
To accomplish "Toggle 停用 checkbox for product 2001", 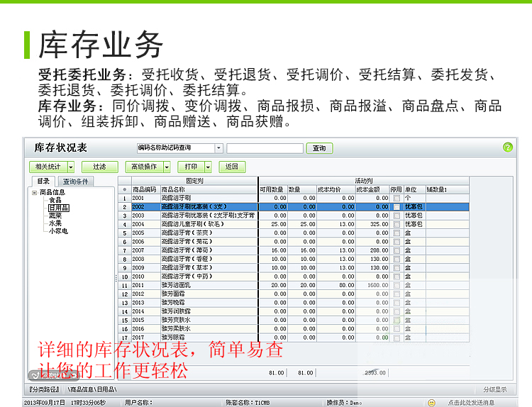I will (397, 198).
